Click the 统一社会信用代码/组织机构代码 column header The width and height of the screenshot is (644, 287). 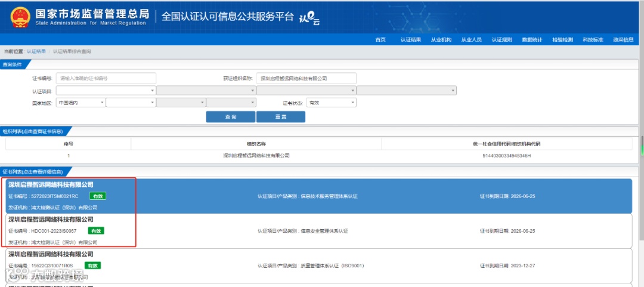tap(507, 144)
